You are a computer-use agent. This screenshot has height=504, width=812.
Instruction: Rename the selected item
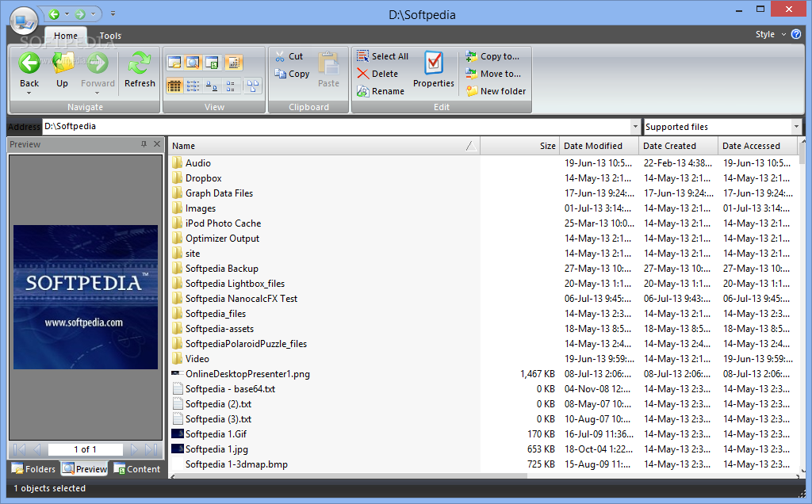coord(380,92)
